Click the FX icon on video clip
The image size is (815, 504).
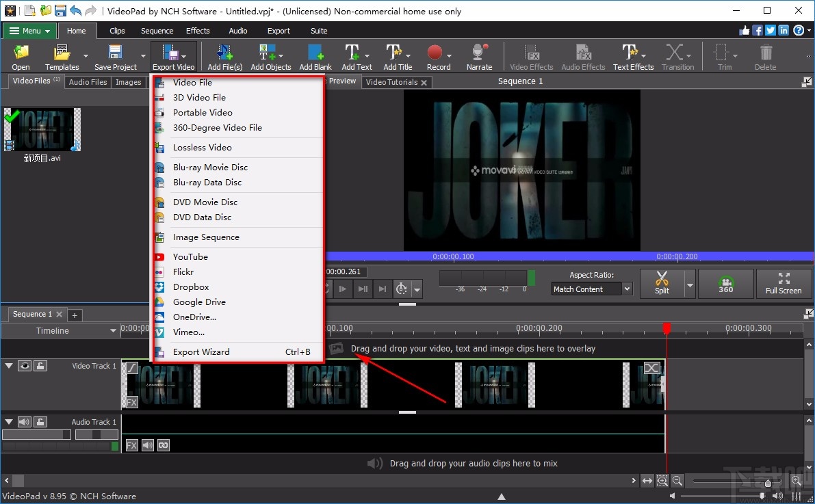pos(132,402)
